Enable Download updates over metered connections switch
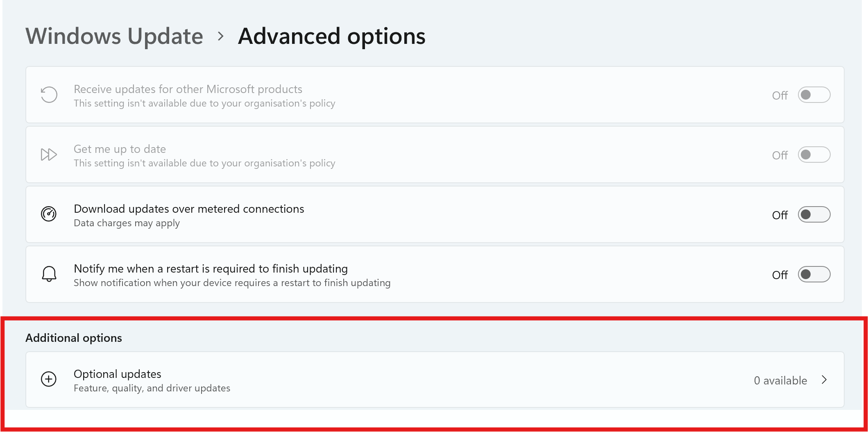Image resolution: width=868 pixels, height=432 pixels. (814, 214)
